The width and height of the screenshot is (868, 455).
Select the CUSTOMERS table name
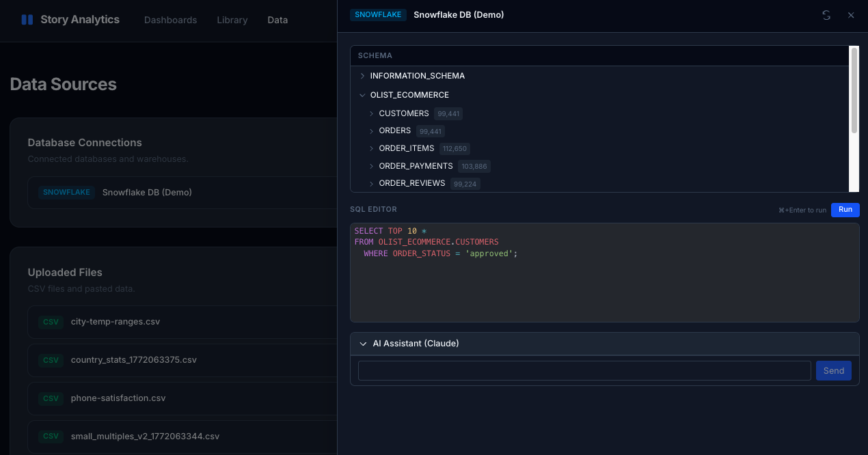404,113
